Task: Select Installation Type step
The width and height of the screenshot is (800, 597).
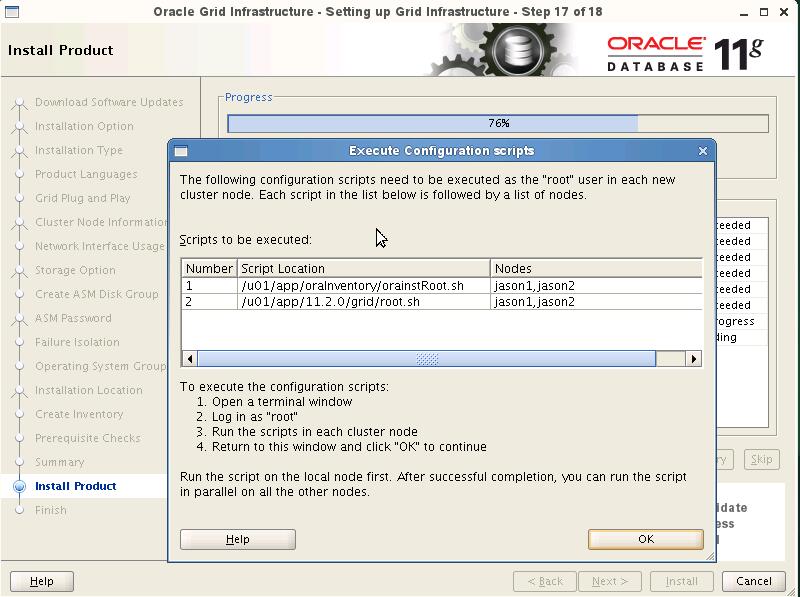Action: [x=79, y=150]
